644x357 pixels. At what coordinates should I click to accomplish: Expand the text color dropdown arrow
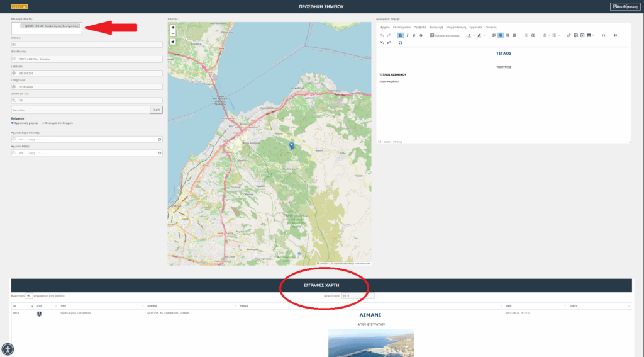[x=473, y=35]
